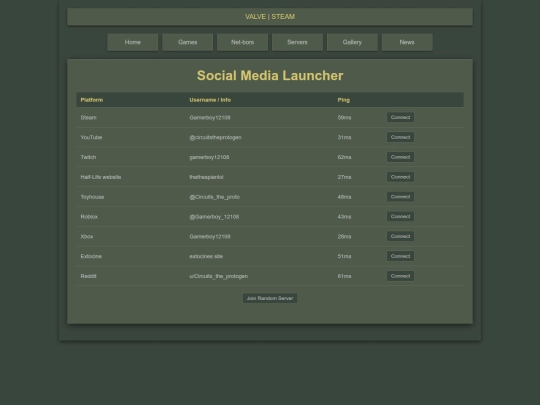The height and width of the screenshot is (405, 540).
Task: Connect to the Xbox row
Action: click(x=401, y=236)
